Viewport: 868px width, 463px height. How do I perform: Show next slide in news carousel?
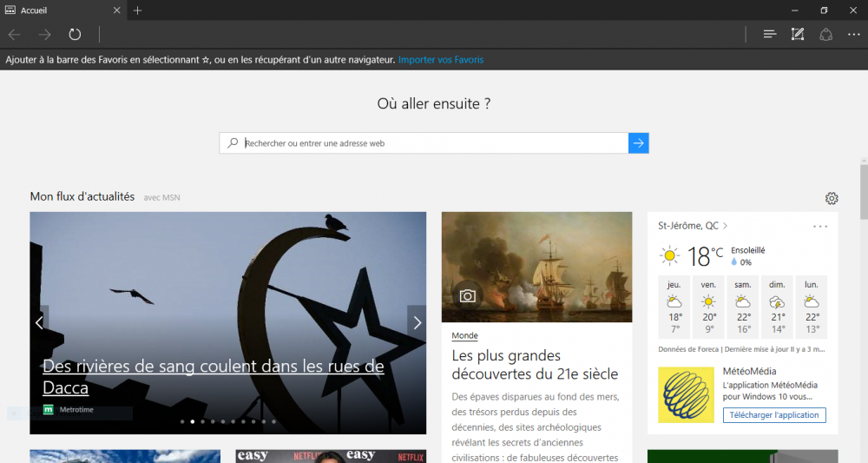click(417, 322)
